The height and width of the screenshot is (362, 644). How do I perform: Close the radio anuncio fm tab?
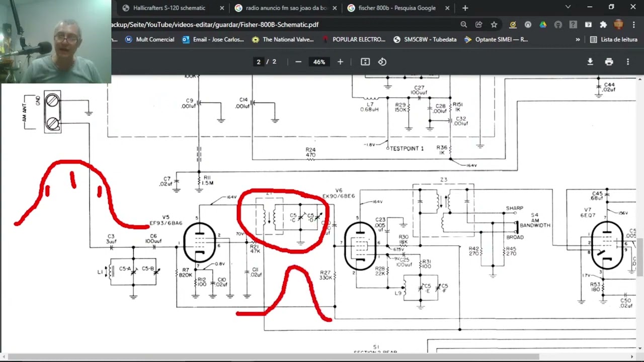point(335,8)
